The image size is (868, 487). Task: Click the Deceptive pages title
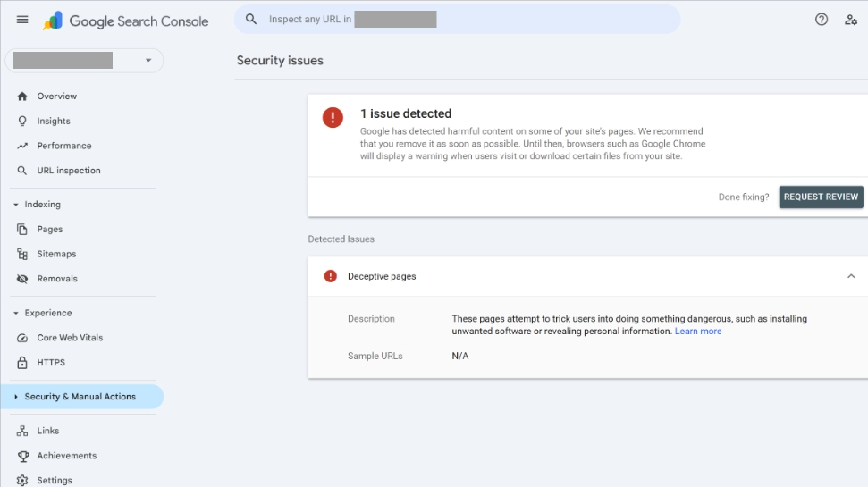pos(382,276)
